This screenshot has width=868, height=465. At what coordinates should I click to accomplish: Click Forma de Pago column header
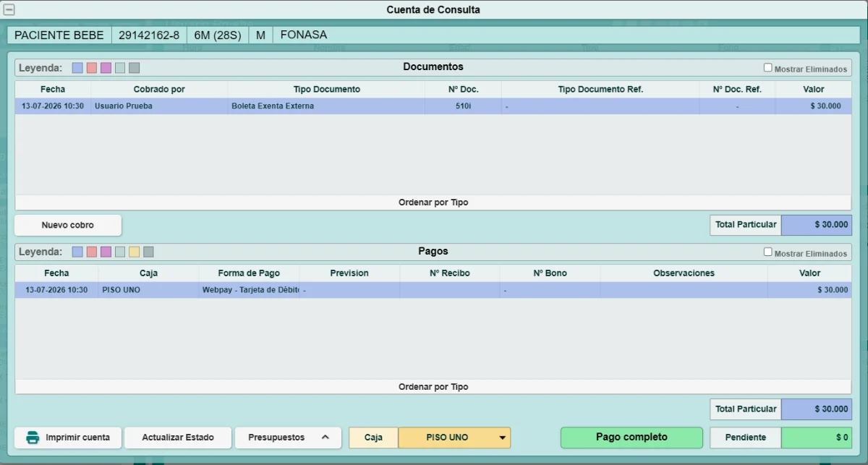(x=249, y=273)
